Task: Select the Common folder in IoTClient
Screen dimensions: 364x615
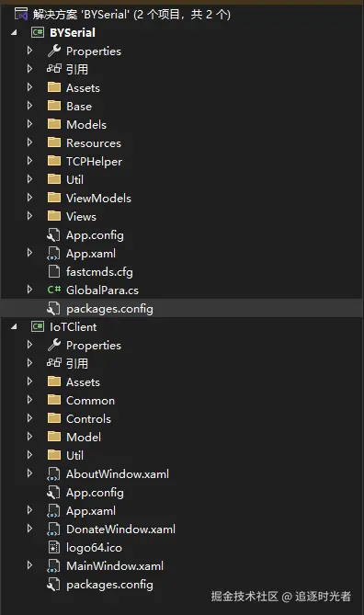Action: pos(90,401)
